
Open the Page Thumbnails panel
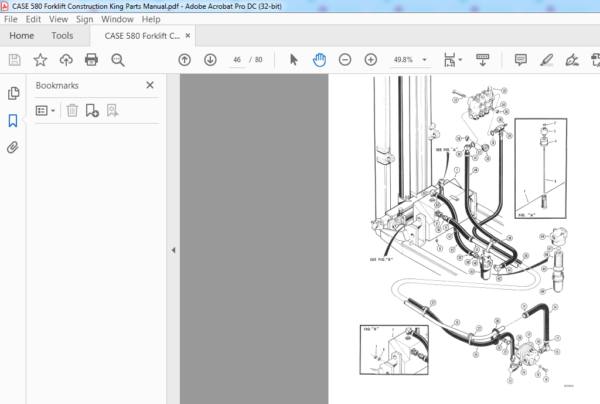coord(13,93)
